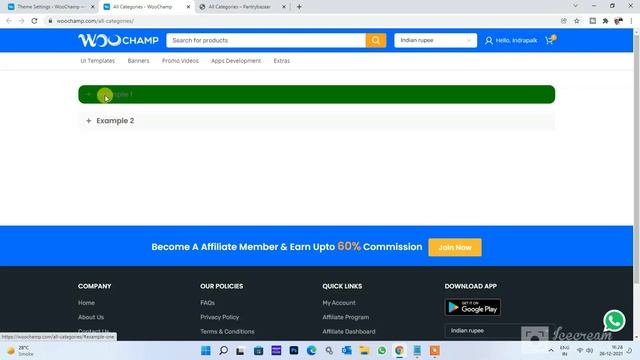Click the Chrome icon in the taskbar

(399, 350)
